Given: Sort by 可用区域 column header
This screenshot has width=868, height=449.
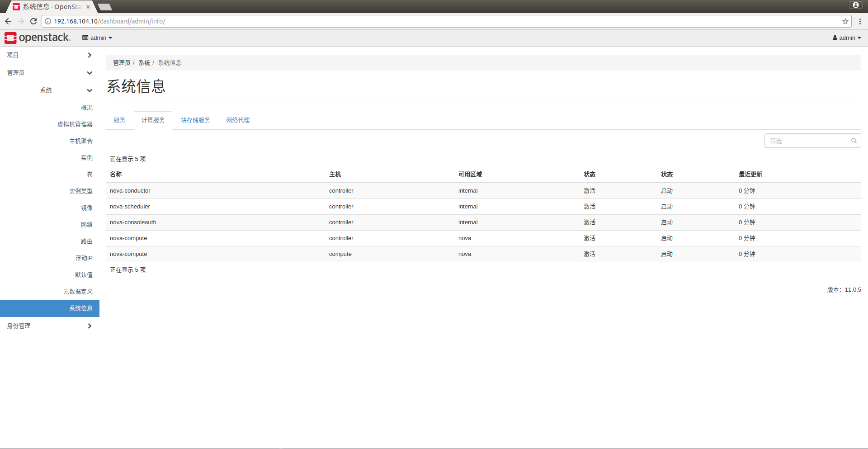Looking at the screenshot, I should 470,175.
